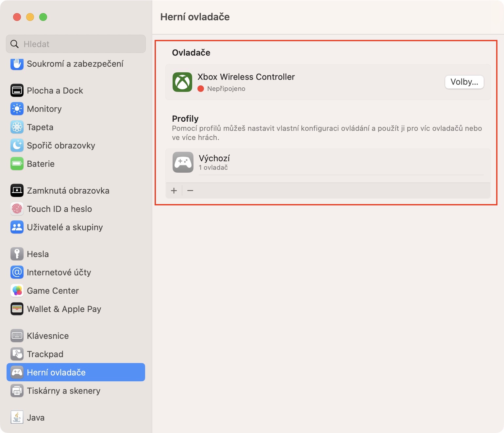Click the Game Center icon in sidebar
Image resolution: width=504 pixels, height=433 pixels.
click(x=17, y=291)
